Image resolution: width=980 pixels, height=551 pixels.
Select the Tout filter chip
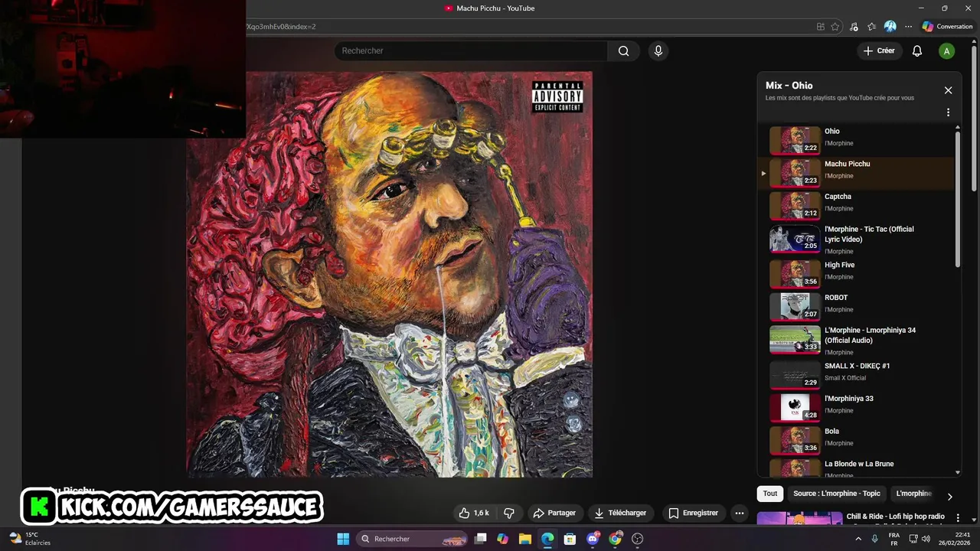(770, 494)
